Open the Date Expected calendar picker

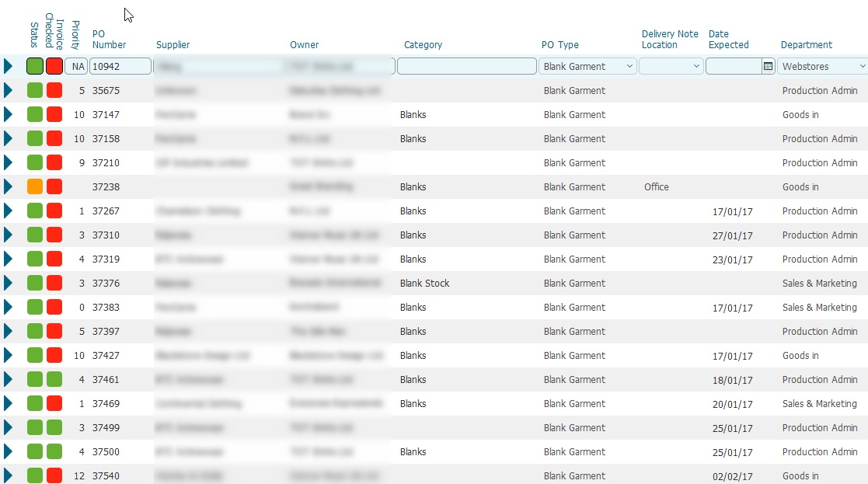768,67
